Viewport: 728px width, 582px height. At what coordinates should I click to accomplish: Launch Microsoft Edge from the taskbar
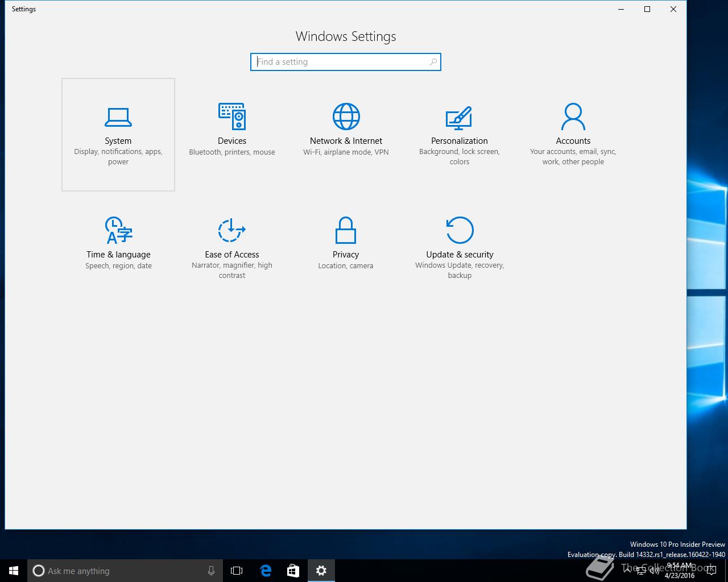click(x=265, y=571)
